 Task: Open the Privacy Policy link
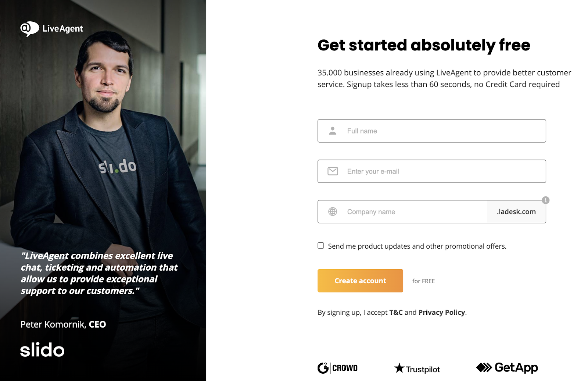442,313
